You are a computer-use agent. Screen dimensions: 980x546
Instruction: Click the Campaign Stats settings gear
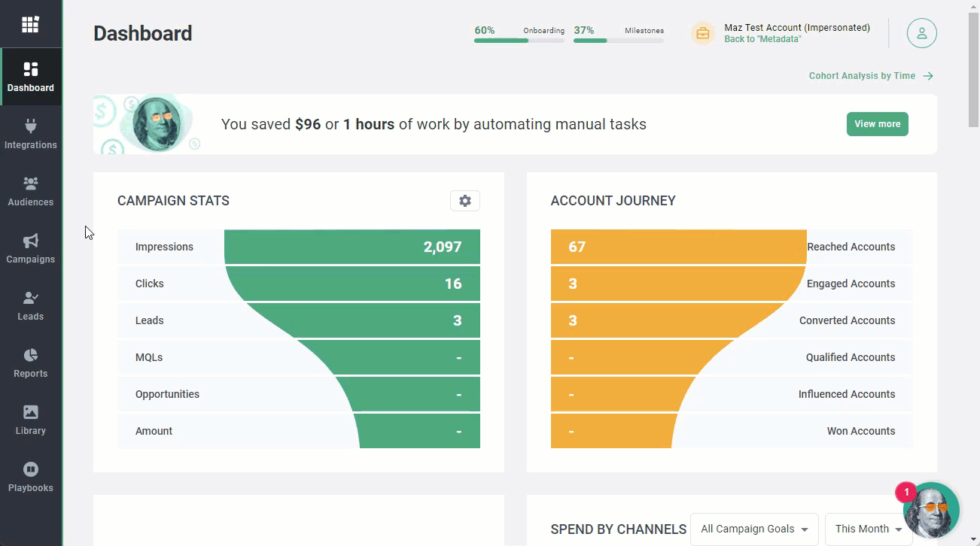pos(465,201)
